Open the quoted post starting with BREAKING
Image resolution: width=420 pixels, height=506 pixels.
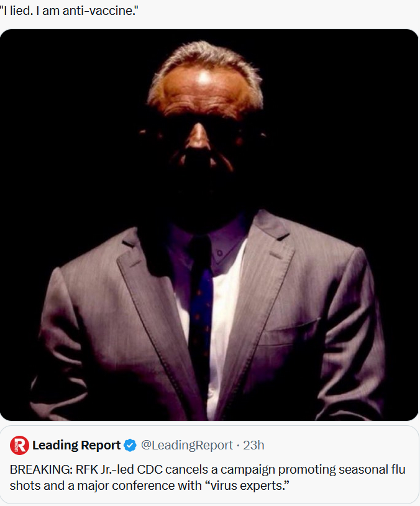coord(209,465)
